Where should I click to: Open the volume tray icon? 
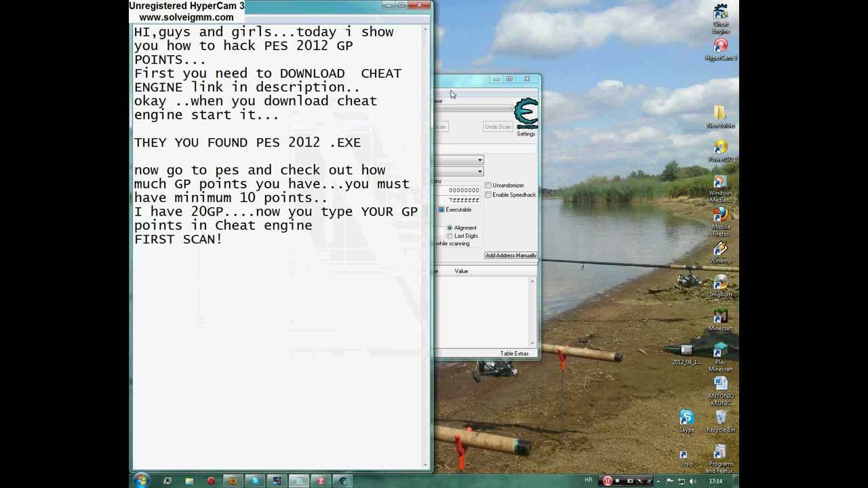tap(692, 481)
